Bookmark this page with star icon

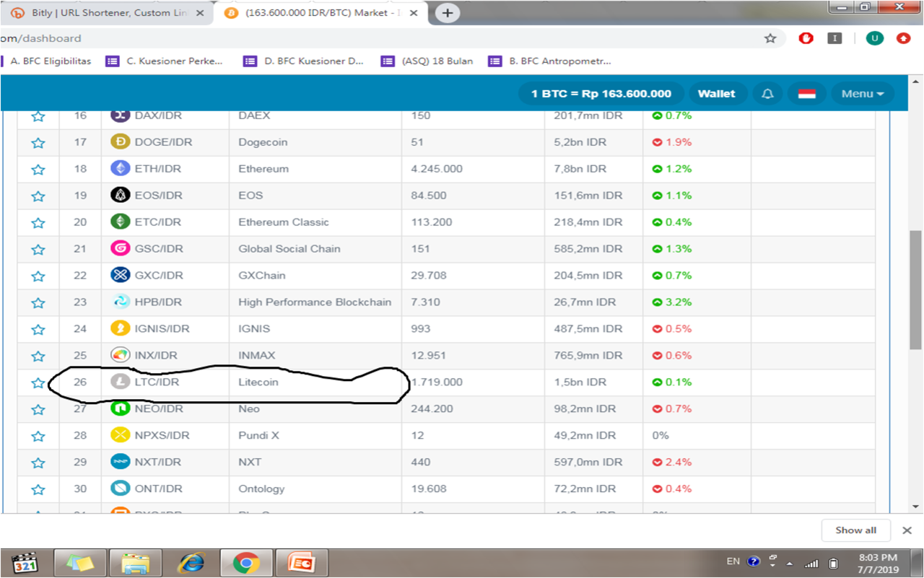pos(770,38)
